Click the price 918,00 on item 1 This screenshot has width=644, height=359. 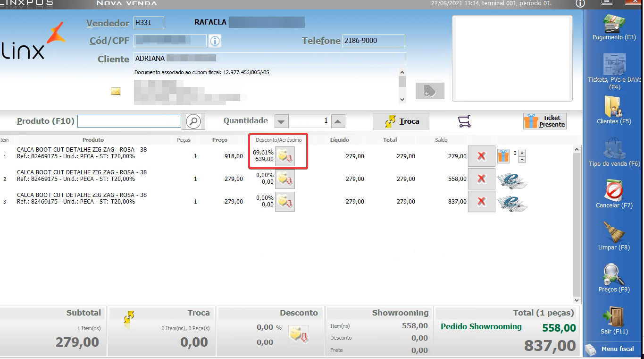pyautogui.click(x=234, y=156)
